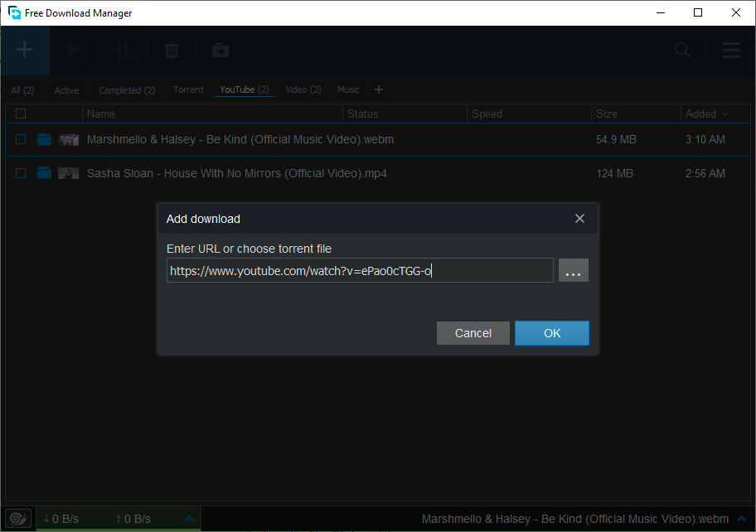Screen dimensions: 756x532
Task: Click the Start all downloads play icon
Action: coord(75,51)
